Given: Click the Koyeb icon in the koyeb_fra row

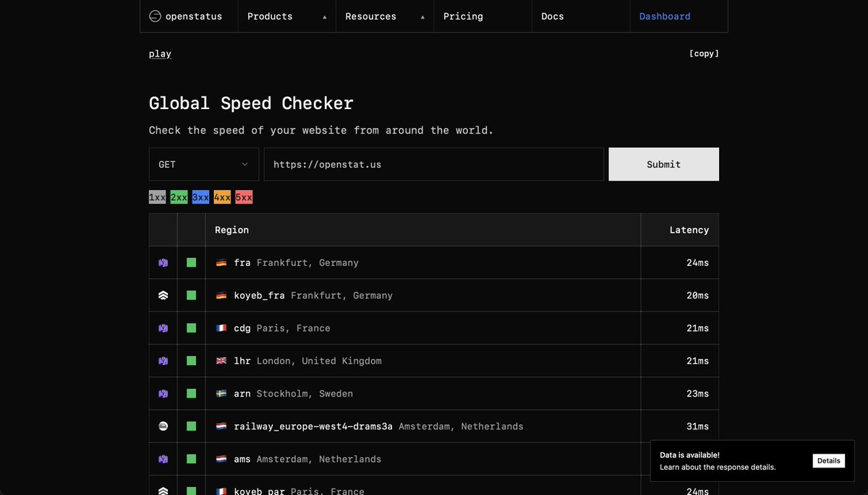Looking at the screenshot, I should click(163, 296).
